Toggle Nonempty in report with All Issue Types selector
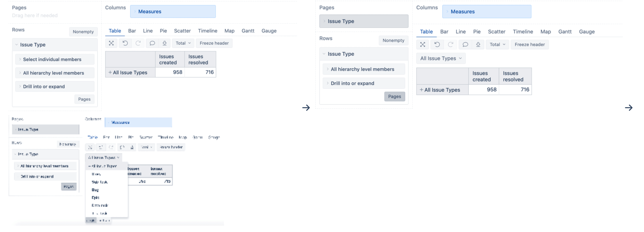The width and height of the screenshot is (644, 232). [x=393, y=41]
